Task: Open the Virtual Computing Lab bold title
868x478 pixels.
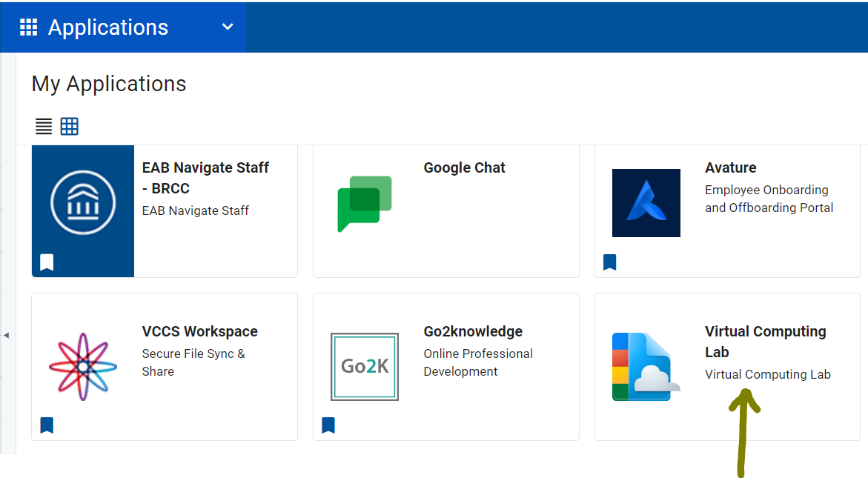Action: [766, 342]
